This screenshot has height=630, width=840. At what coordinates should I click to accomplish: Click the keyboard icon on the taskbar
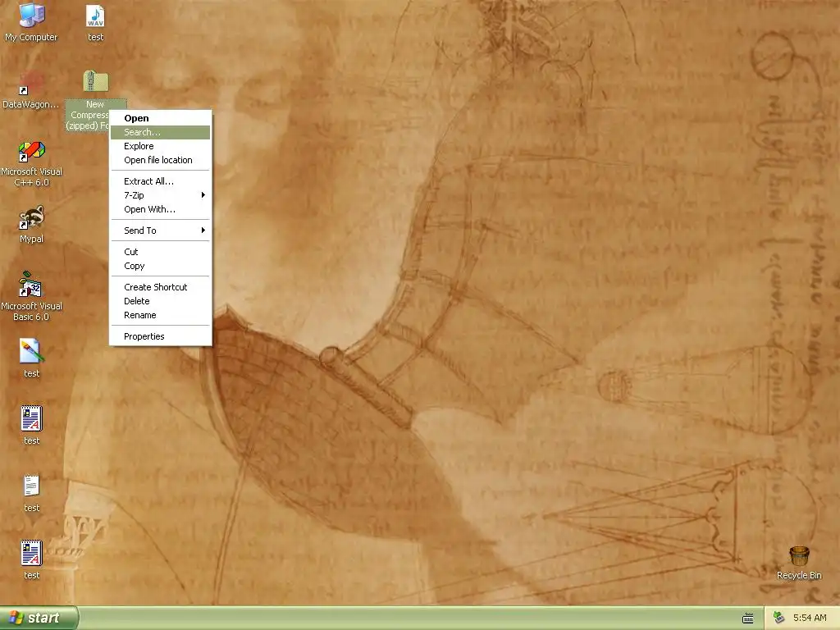point(748,619)
